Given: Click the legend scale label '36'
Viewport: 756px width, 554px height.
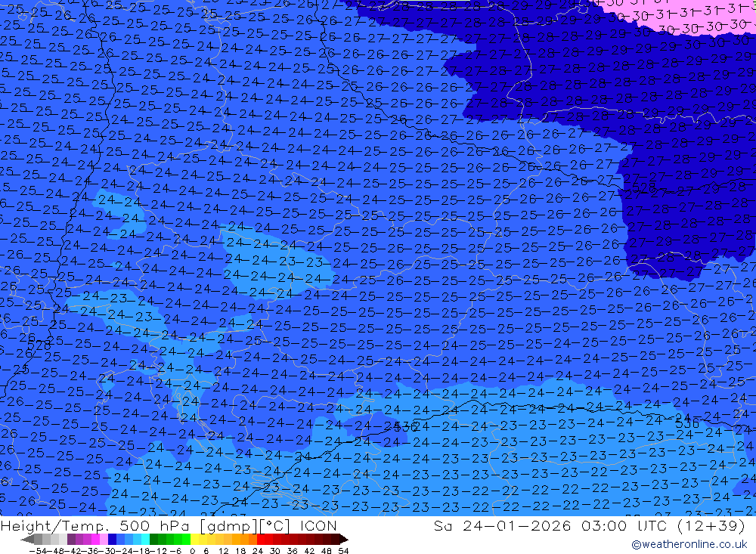Looking at the screenshot, I should click(x=292, y=551).
